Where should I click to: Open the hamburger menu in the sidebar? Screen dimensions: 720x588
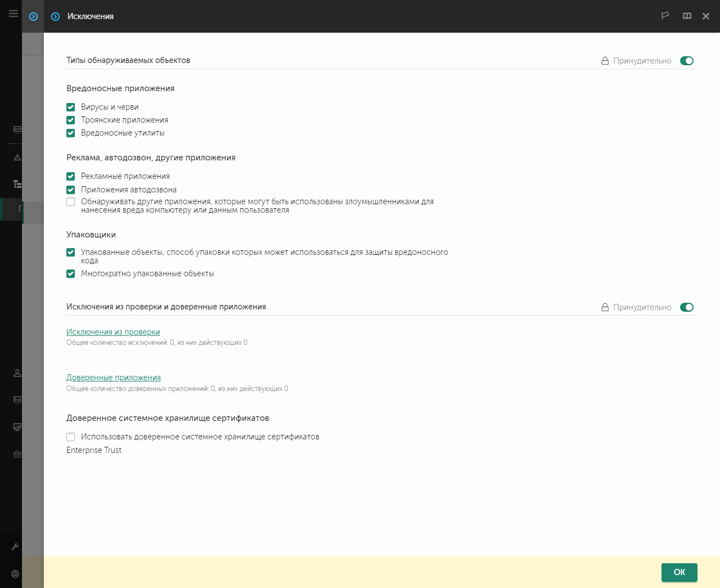coord(13,14)
